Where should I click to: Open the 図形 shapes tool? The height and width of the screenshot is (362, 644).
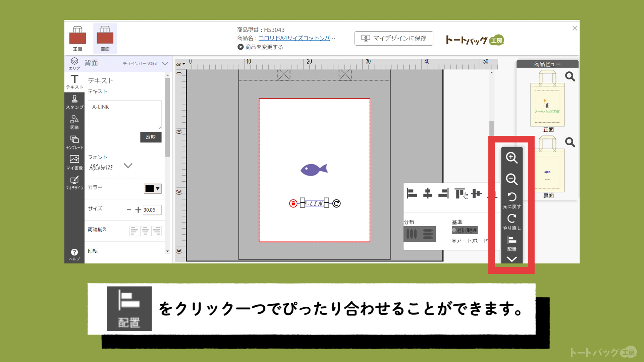pos(74,122)
